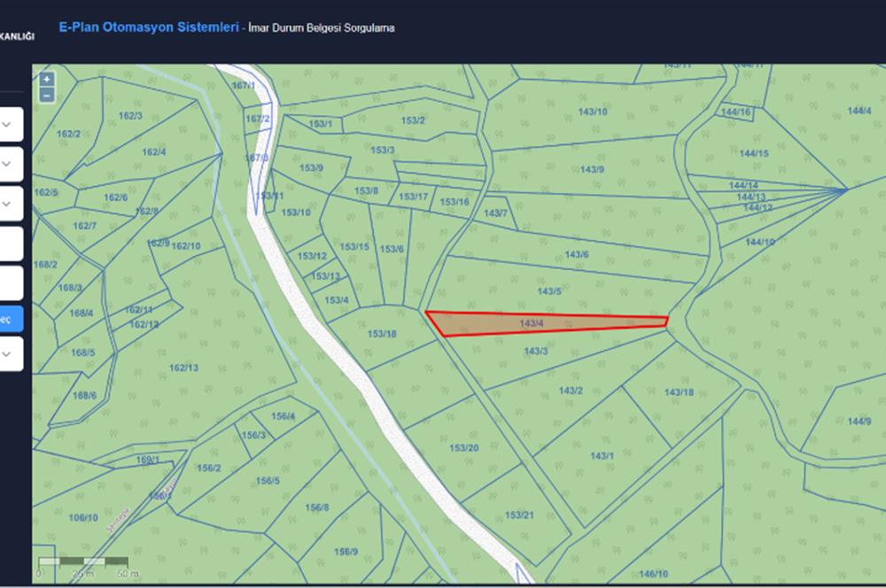Image resolution: width=886 pixels, height=588 pixels.
Task: Click the first empty text field in sidebar
Action: click(10, 244)
